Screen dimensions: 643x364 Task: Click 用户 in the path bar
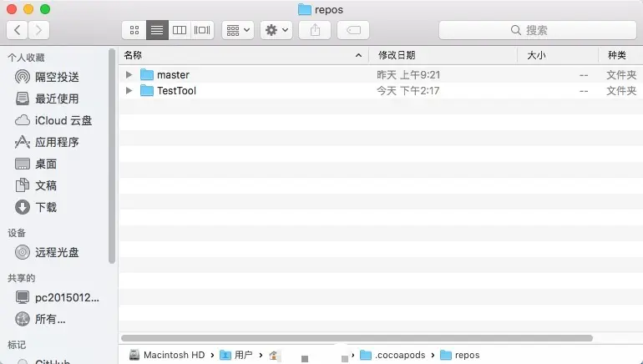click(236, 355)
